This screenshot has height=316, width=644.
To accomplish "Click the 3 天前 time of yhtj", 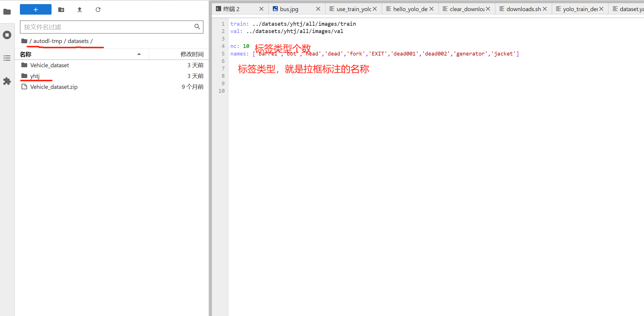I will (x=195, y=76).
